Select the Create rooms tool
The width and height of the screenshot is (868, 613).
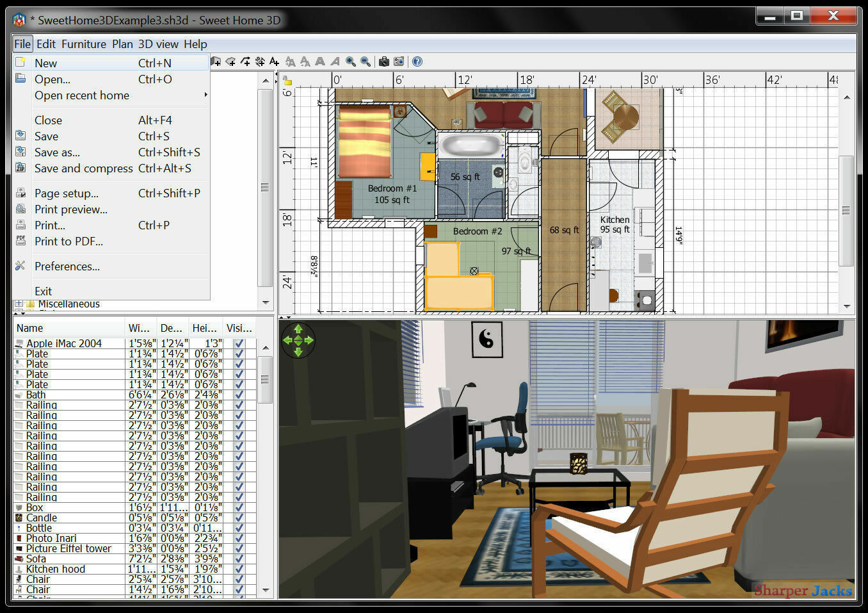coord(230,61)
